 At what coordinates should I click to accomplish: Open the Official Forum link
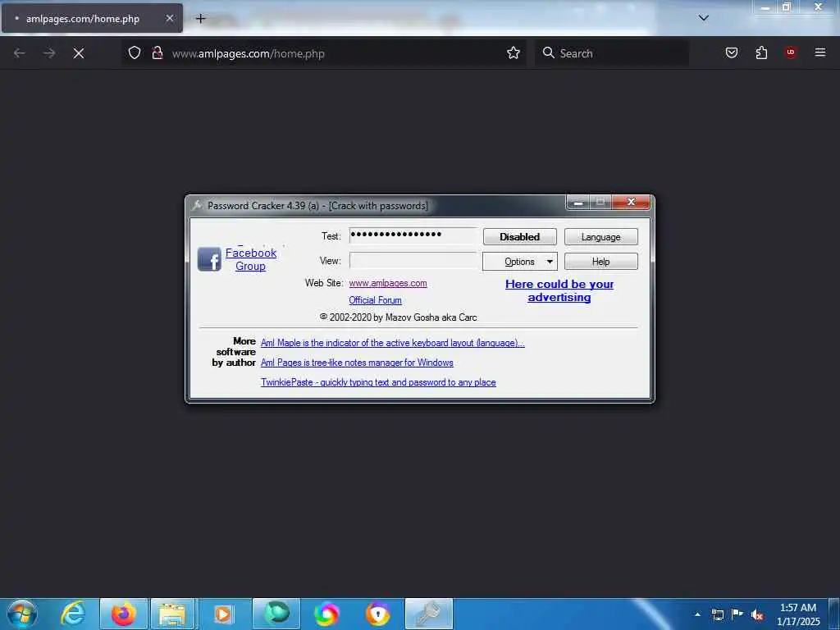click(x=375, y=300)
